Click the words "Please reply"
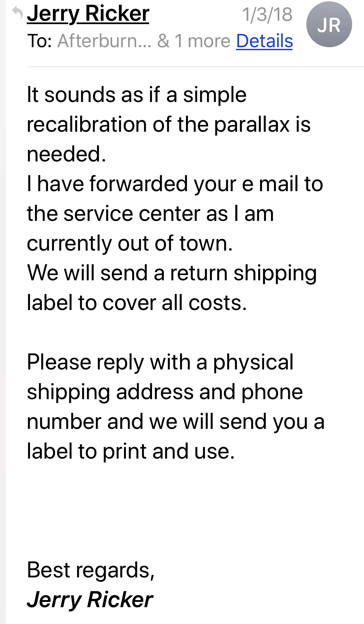The image size is (364, 624). point(85,362)
